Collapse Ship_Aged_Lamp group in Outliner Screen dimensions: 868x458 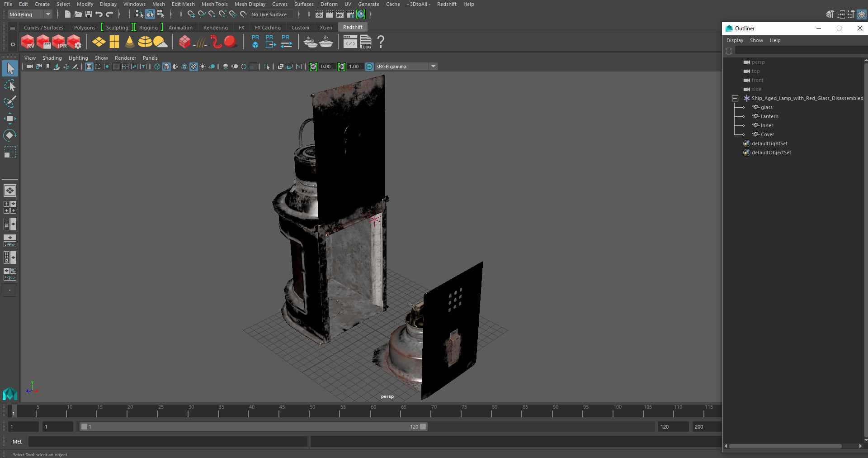(x=735, y=98)
